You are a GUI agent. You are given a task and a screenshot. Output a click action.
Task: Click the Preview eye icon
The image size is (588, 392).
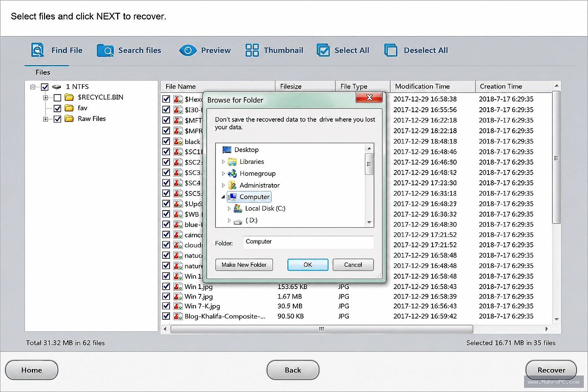click(x=188, y=50)
